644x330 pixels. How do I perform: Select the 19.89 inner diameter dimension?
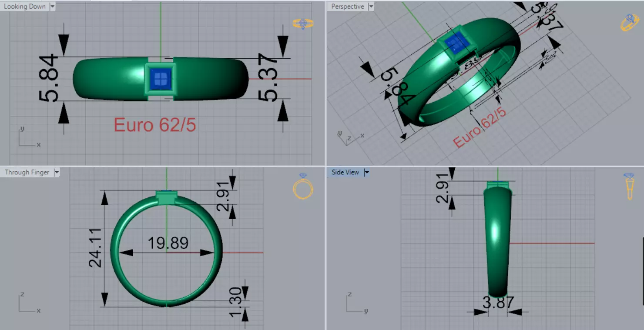(168, 243)
